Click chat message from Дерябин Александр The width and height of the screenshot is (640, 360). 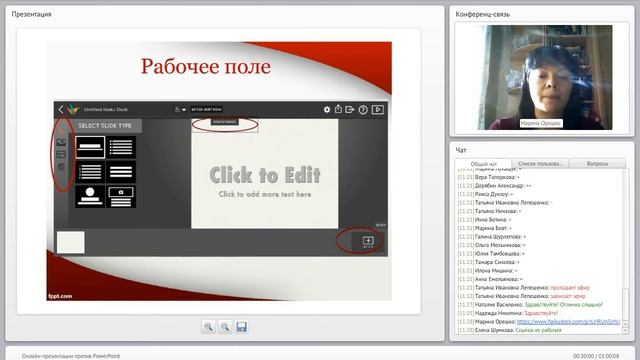(494, 186)
